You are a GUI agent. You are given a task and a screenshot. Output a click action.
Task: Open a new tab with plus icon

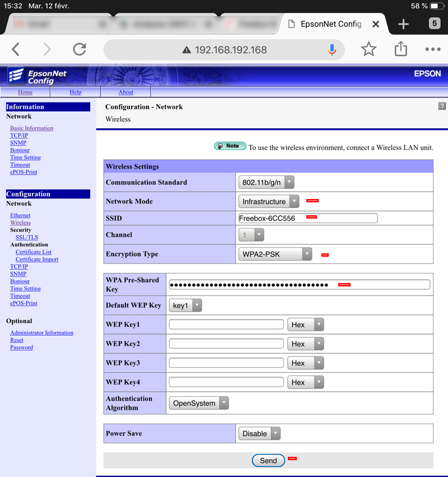pyautogui.click(x=403, y=24)
